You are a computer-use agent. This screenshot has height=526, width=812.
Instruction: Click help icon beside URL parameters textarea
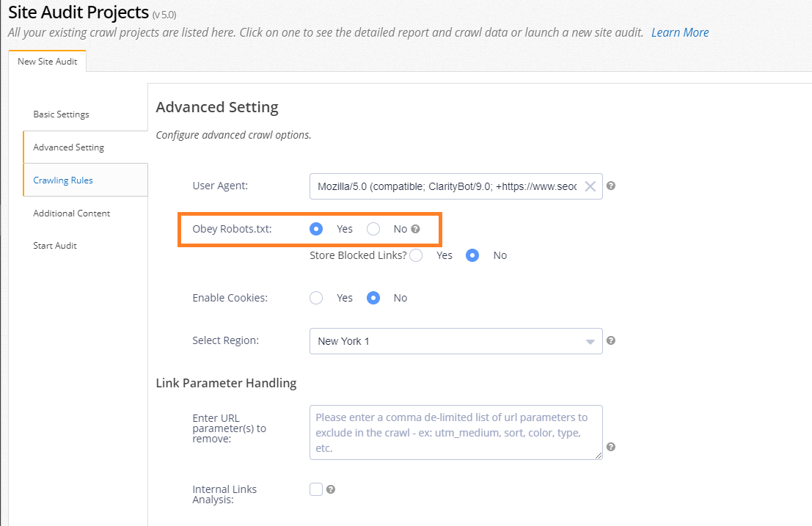pyautogui.click(x=611, y=447)
